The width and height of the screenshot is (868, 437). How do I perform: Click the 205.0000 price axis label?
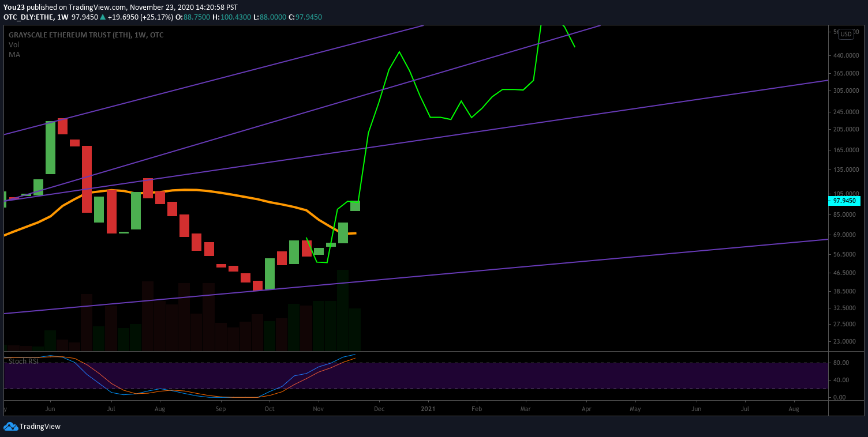[x=846, y=129]
